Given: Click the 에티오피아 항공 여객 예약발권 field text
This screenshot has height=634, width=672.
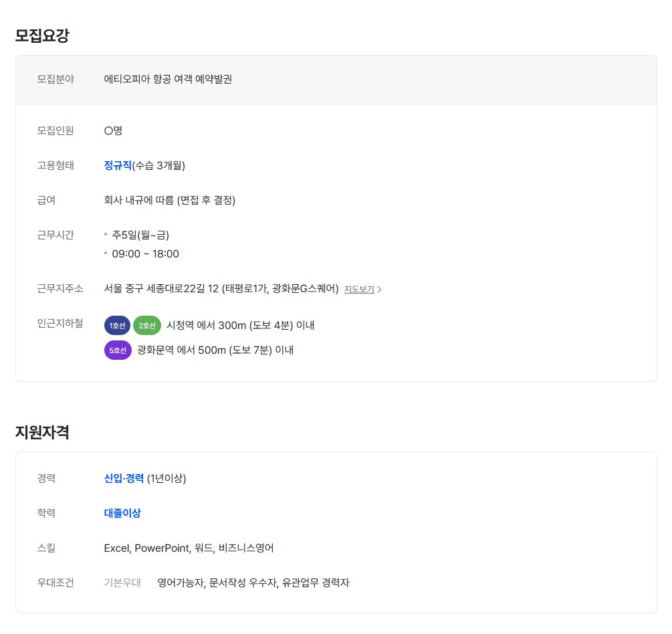Looking at the screenshot, I should coord(168,79).
